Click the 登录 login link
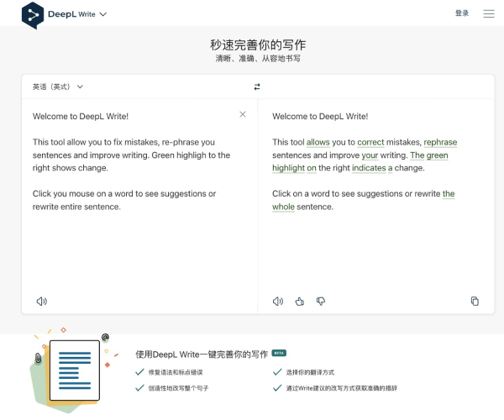 pos(462,13)
